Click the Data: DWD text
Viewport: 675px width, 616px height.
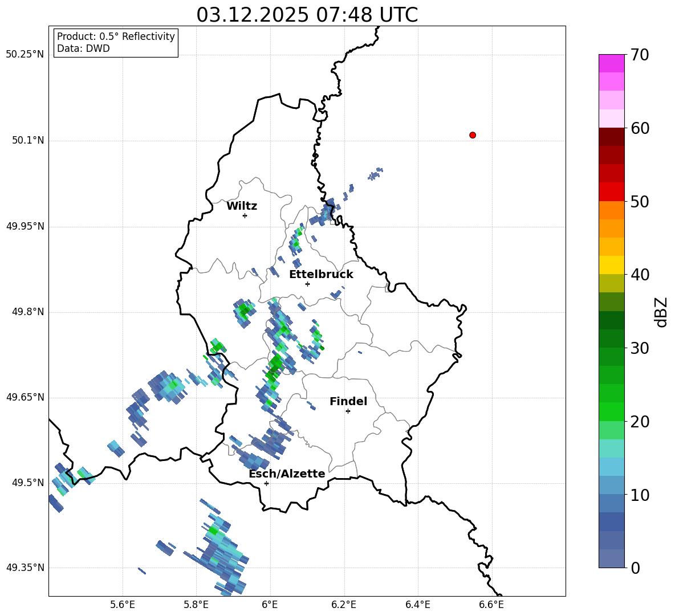click(83, 48)
